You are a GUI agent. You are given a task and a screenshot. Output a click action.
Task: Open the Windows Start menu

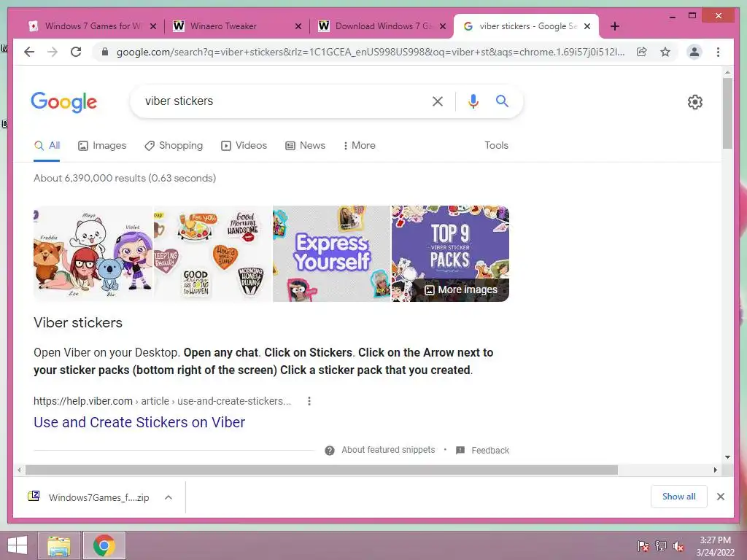pyautogui.click(x=18, y=545)
